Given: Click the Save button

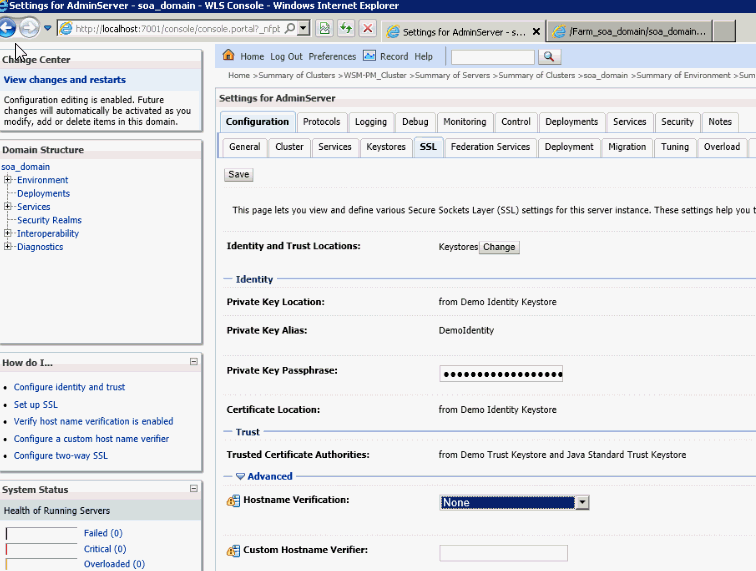Looking at the screenshot, I should click(x=239, y=174).
